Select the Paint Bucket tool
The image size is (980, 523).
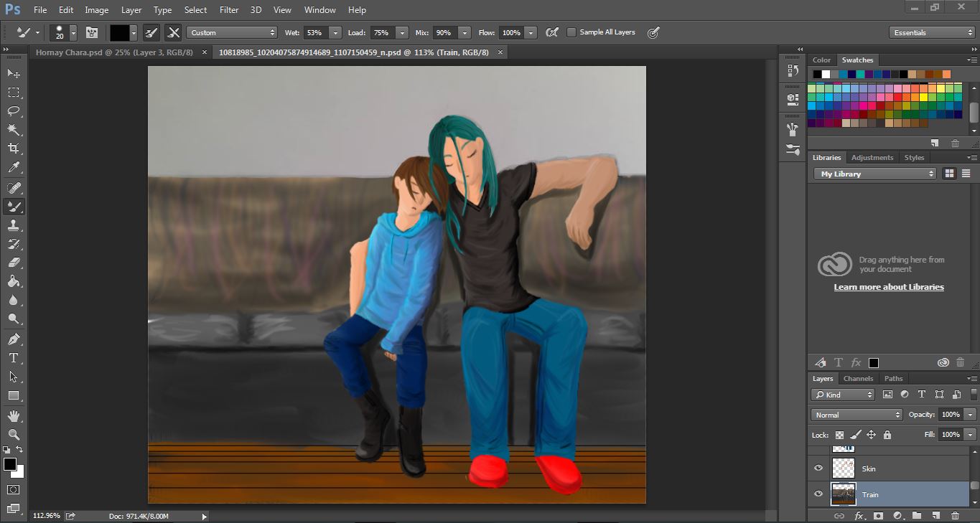point(14,281)
